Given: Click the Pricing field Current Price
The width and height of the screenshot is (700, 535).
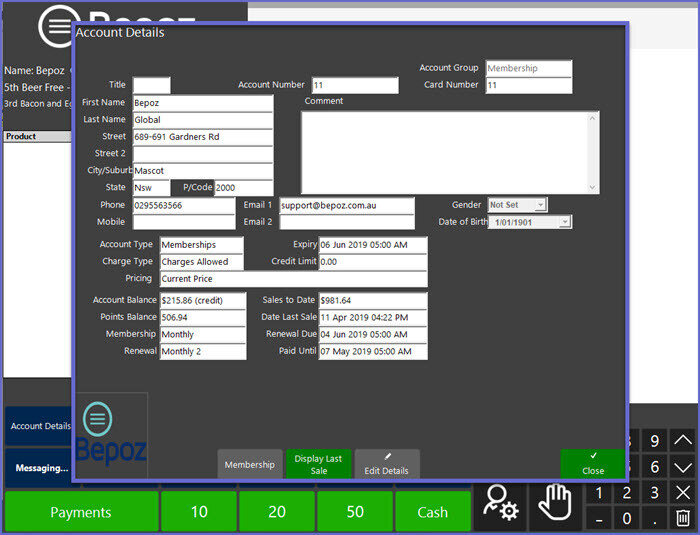Looking at the screenshot, I should (x=293, y=279).
